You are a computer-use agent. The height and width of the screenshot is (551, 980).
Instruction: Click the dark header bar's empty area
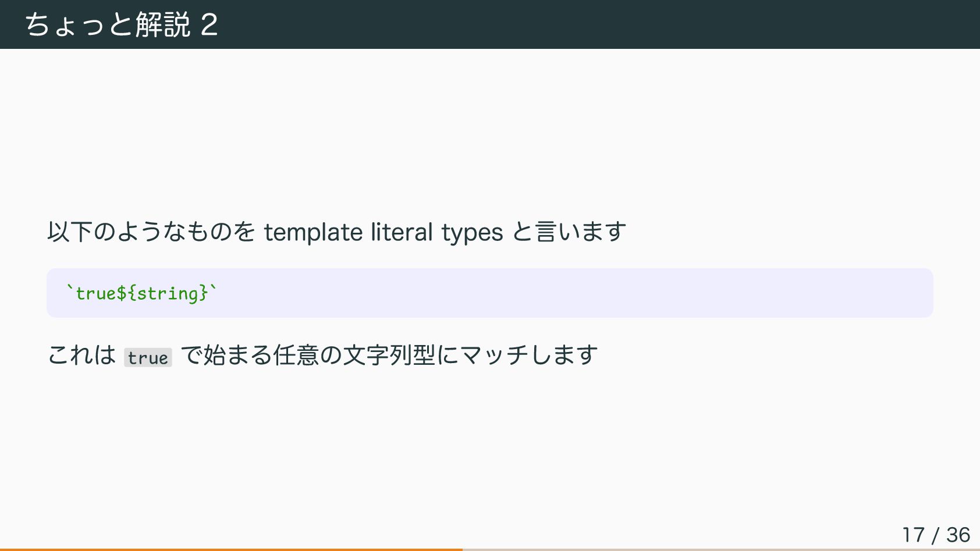tap(582, 24)
